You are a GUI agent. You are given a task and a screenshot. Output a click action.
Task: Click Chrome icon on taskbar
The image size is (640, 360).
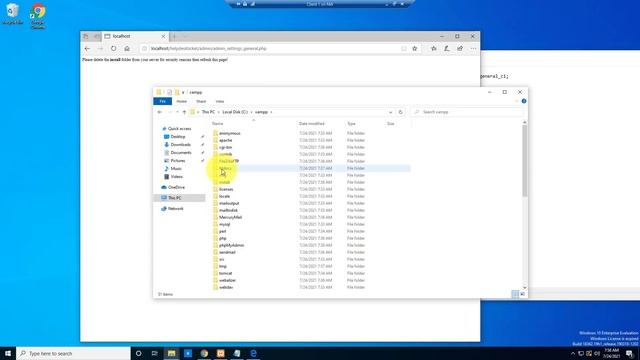(x=204, y=353)
